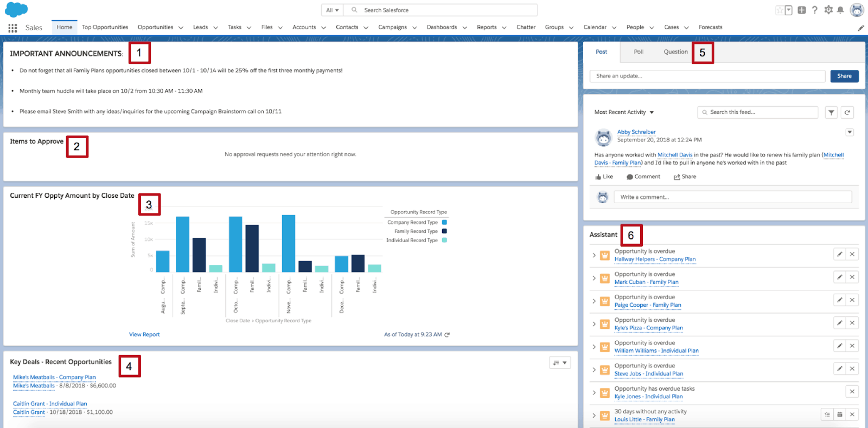Open the View Report link
This screenshot has height=428, width=868.
tap(144, 335)
